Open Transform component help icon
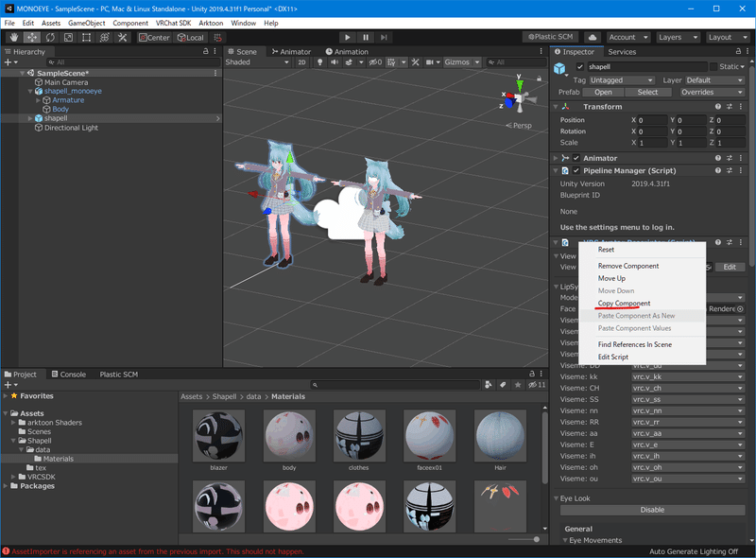This screenshot has height=558, width=756. (718, 107)
